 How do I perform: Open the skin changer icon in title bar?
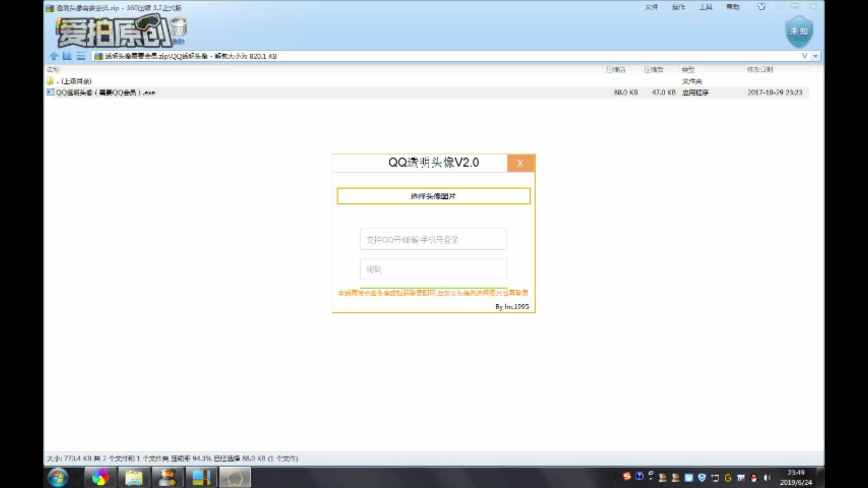762,7
